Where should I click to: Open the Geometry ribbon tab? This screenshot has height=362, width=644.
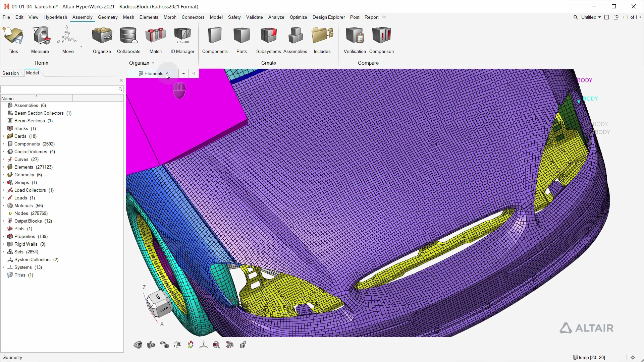(108, 17)
